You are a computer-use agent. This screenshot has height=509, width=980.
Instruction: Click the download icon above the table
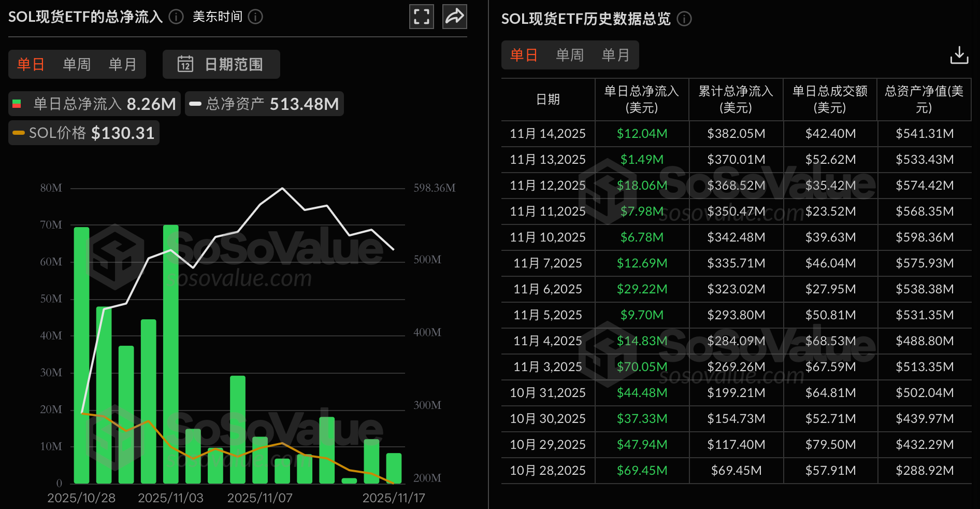(959, 55)
